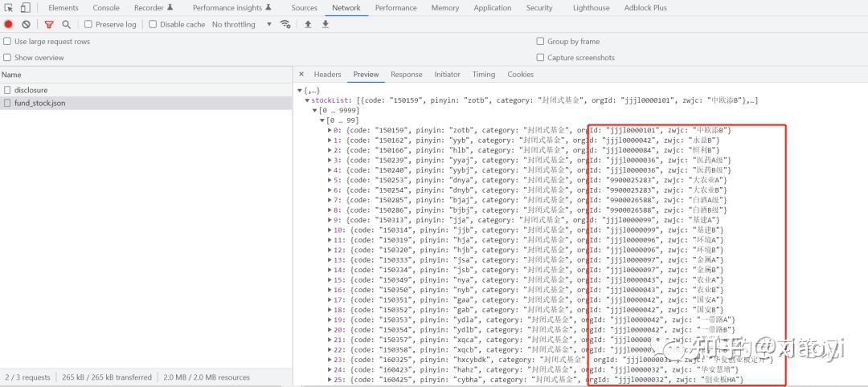The width and height of the screenshot is (868, 387).
Task: Switch to the Console panel
Action: (106, 8)
